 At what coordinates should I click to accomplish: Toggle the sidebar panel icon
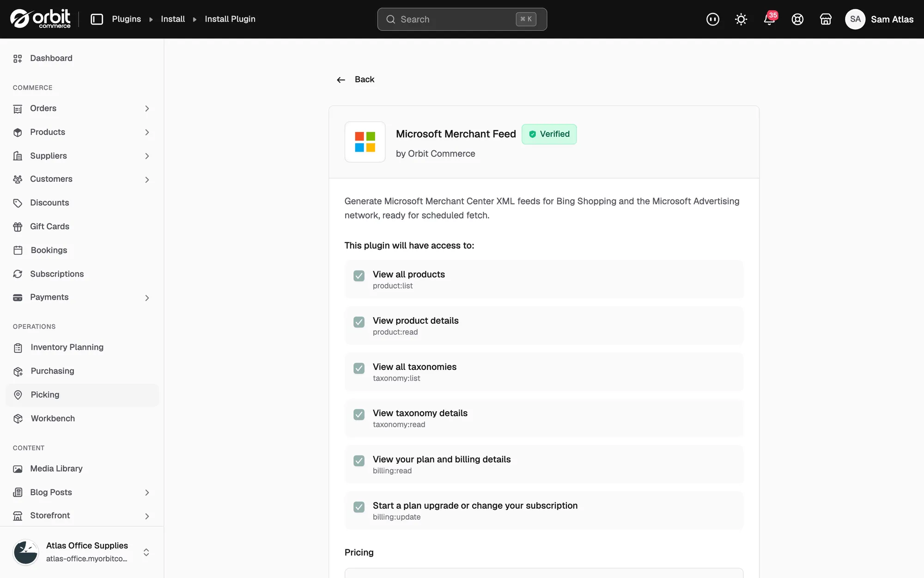point(97,19)
